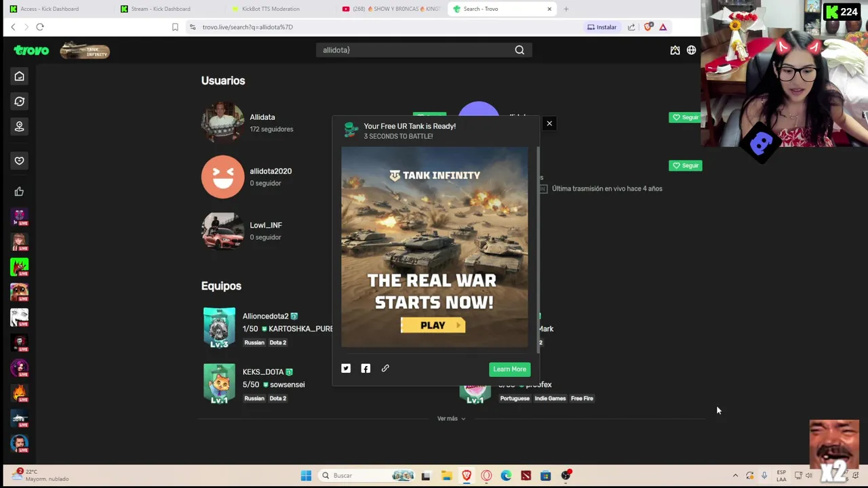Viewport: 868px width, 488px height.
Task: Open the Windows Start menu
Action: click(306, 476)
